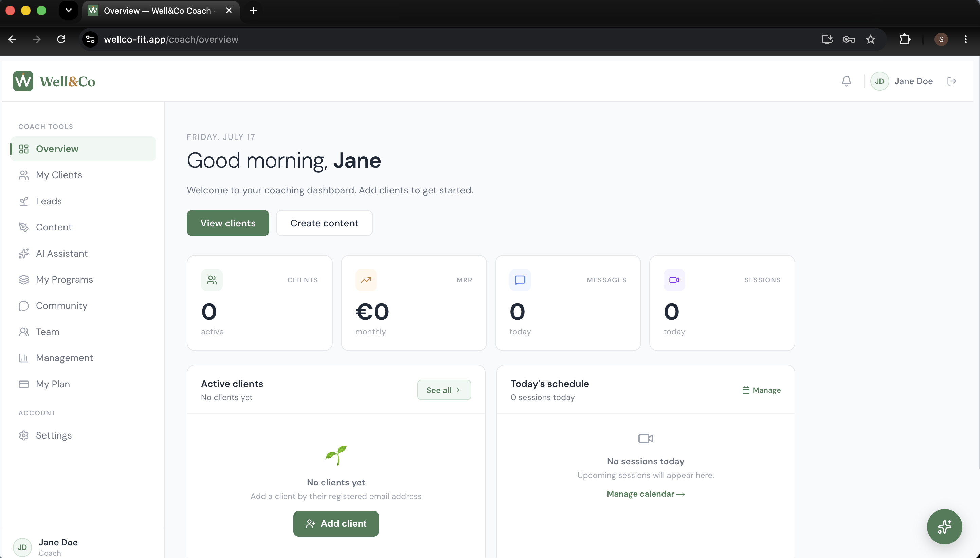Click the Messages card chat icon
Screen dimensions: 980x558
(x=520, y=280)
